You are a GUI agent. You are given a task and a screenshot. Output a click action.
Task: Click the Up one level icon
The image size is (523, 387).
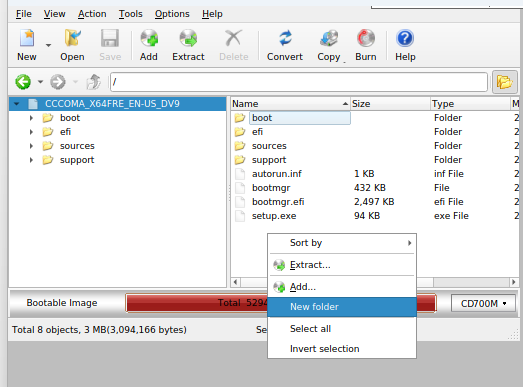coord(93,82)
